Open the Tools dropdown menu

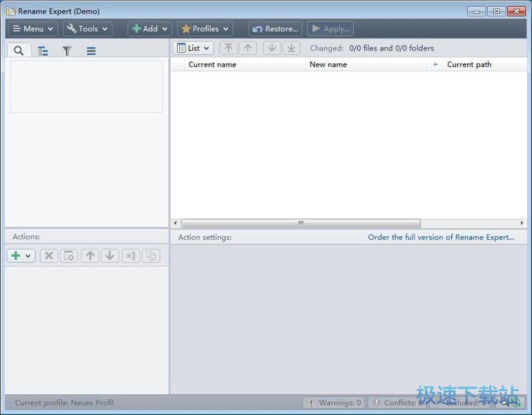coord(87,29)
